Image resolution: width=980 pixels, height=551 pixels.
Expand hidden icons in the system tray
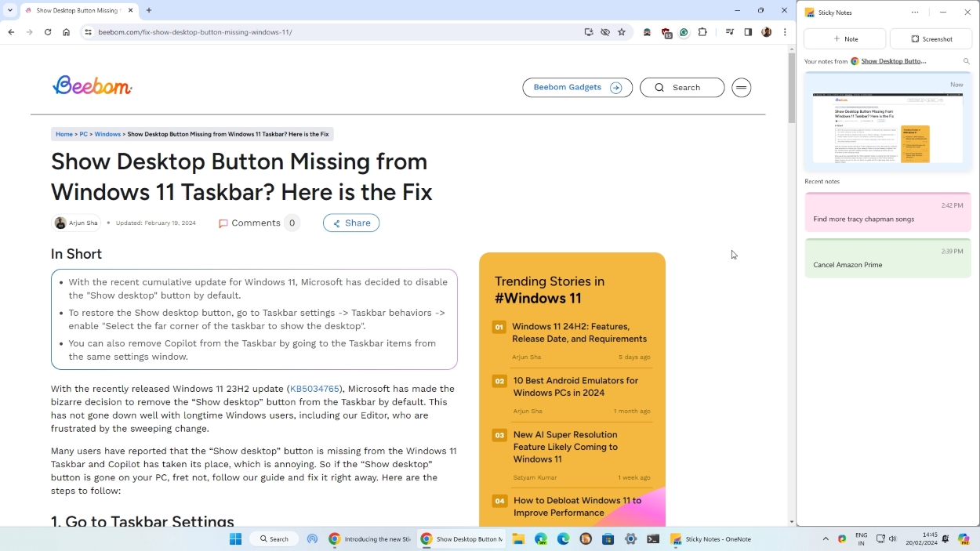825,539
